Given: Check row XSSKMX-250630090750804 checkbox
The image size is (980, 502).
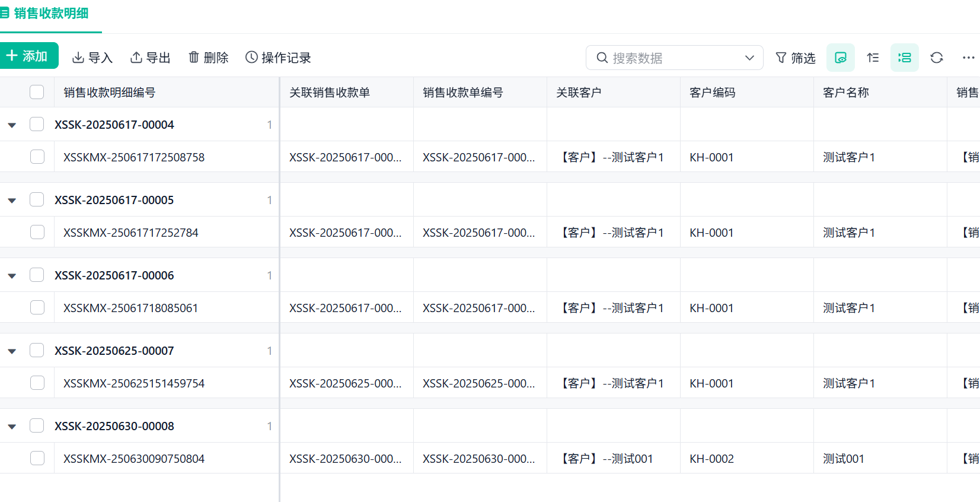Looking at the screenshot, I should 37,458.
